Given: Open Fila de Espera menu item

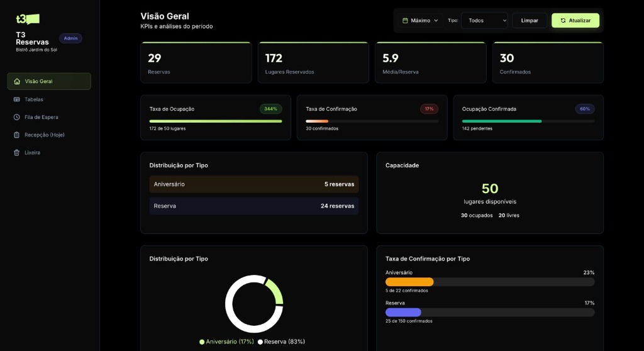Looking at the screenshot, I should pyautogui.click(x=42, y=117).
